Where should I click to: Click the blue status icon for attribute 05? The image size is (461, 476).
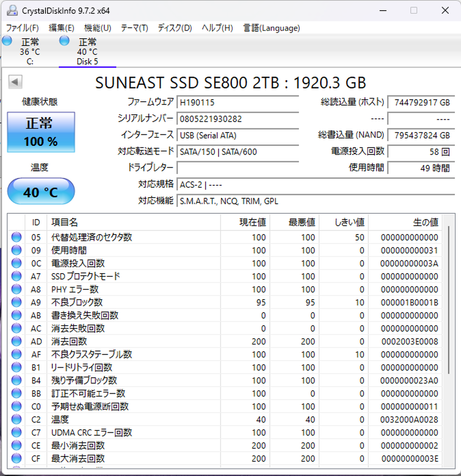pyautogui.click(x=16, y=237)
